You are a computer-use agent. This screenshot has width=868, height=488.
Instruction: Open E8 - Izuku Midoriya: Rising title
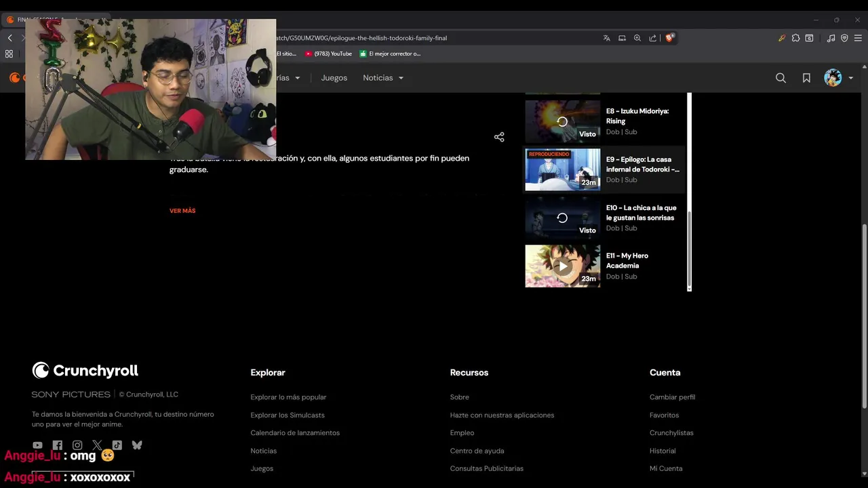[637, 116]
